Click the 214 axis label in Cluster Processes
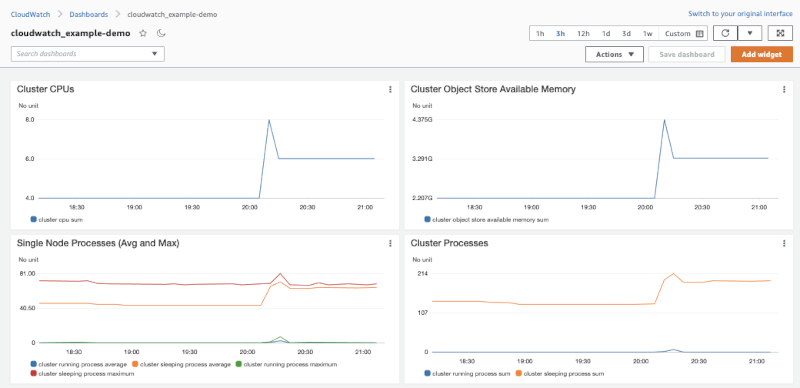Viewport: 800px width, 388px height. [x=423, y=274]
